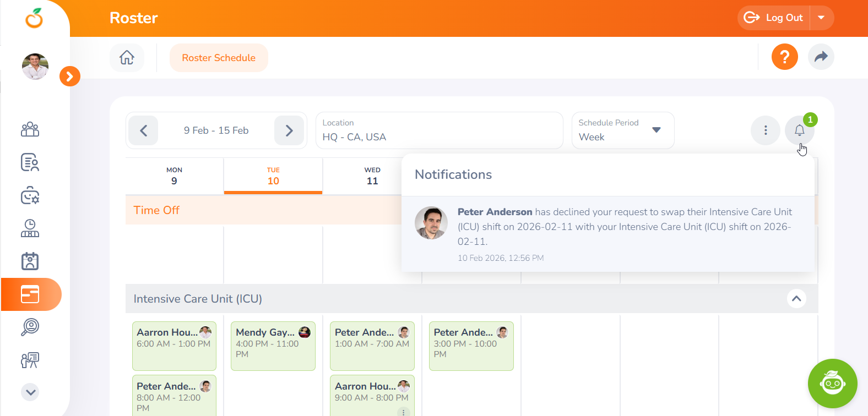Open the Schedule Period dropdown
868x416 pixels.
pos(622,130)
